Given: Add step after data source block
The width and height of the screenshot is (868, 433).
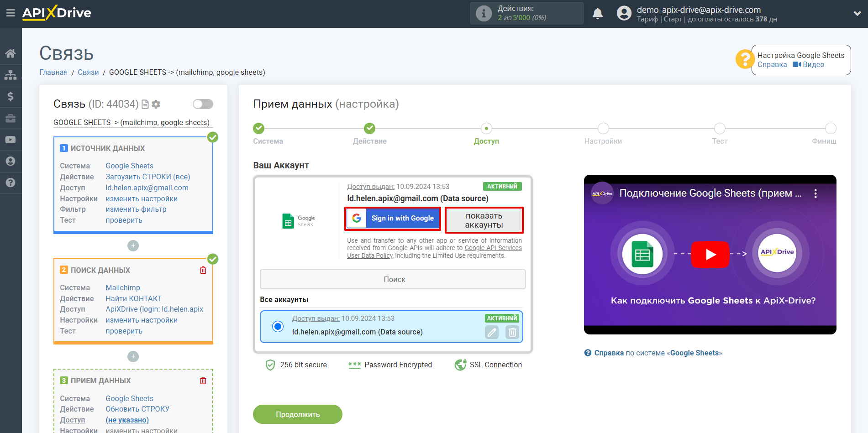Looking at the screenshot, I should [x=133, y=245].
